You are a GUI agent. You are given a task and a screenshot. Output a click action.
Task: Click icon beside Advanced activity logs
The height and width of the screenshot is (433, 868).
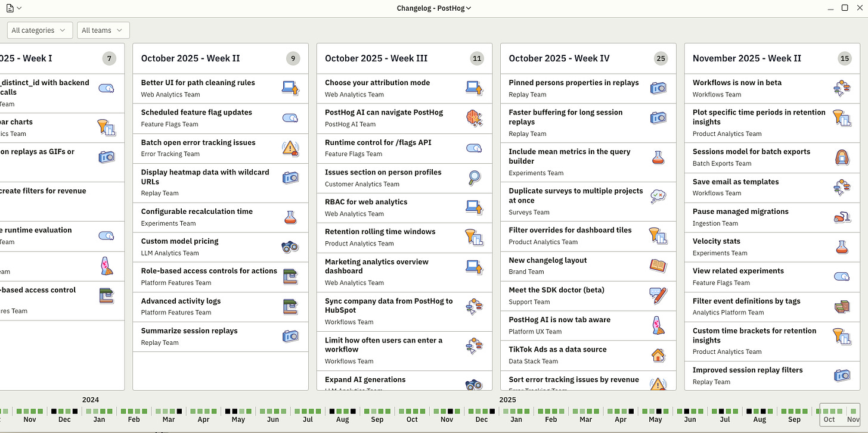coord(290,306)
